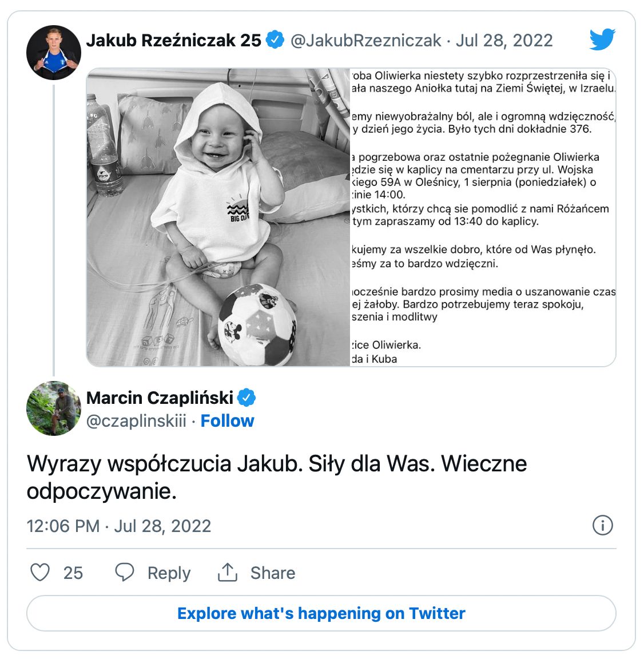Image resolution: width=644 pixels, height=659 pixels.
Task: Click the Marcin Czapliński display name
Action: tap(160, 398)
